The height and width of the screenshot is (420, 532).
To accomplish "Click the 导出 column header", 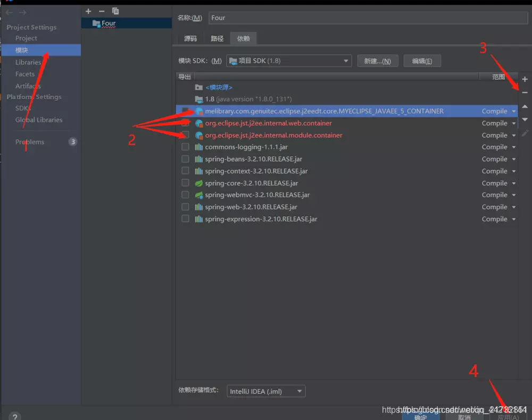I will pos(185,77).
